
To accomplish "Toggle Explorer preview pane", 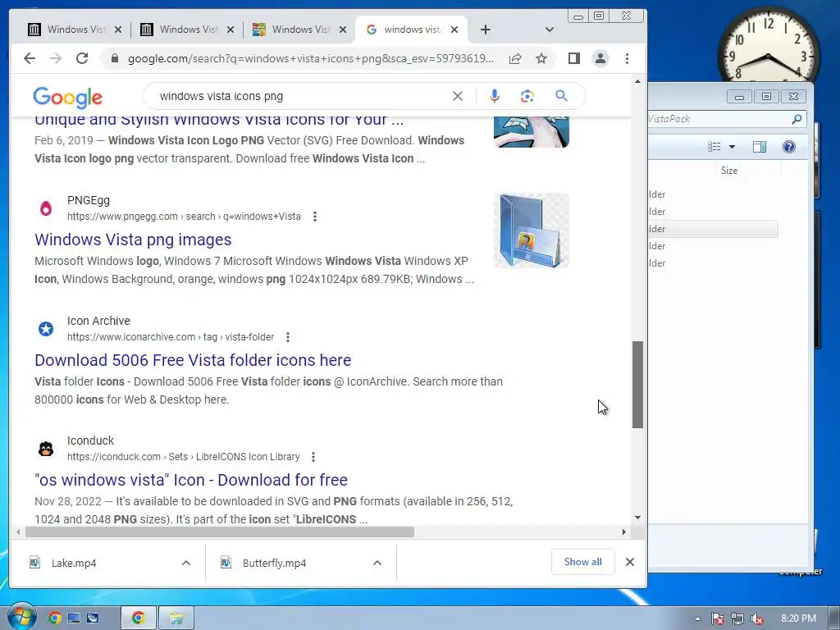I will [760, 147].
